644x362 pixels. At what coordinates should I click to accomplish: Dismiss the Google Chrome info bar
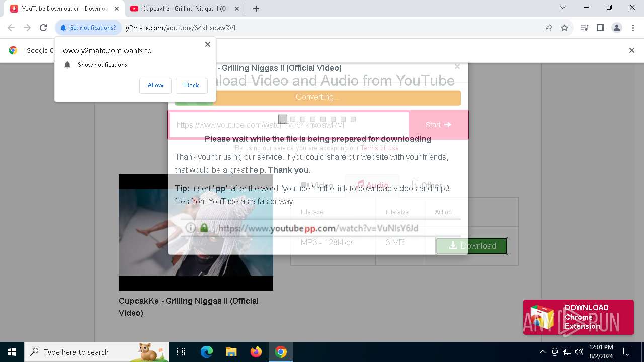[x=632, y=50]
